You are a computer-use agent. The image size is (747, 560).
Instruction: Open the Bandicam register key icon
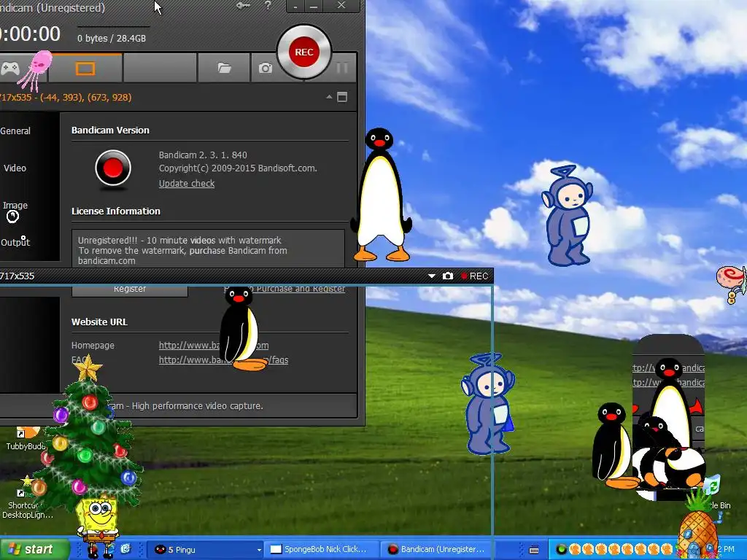(243, 6)
